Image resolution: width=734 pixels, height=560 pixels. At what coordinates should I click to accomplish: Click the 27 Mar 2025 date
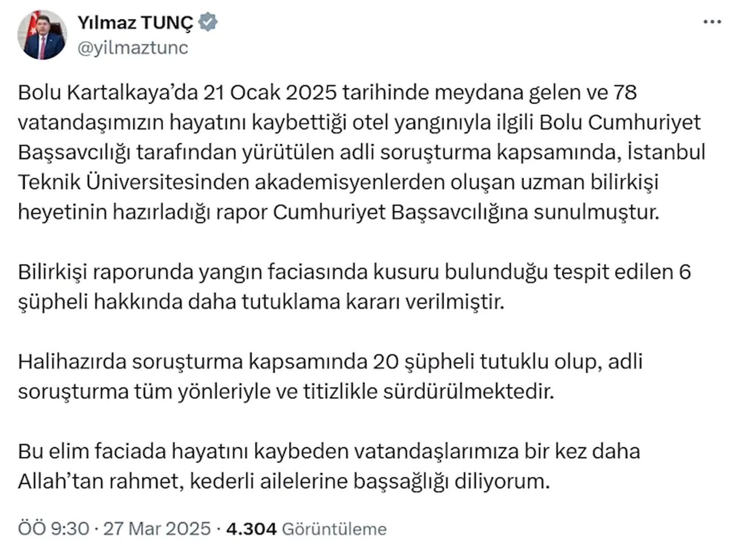[x=157, y=528]
